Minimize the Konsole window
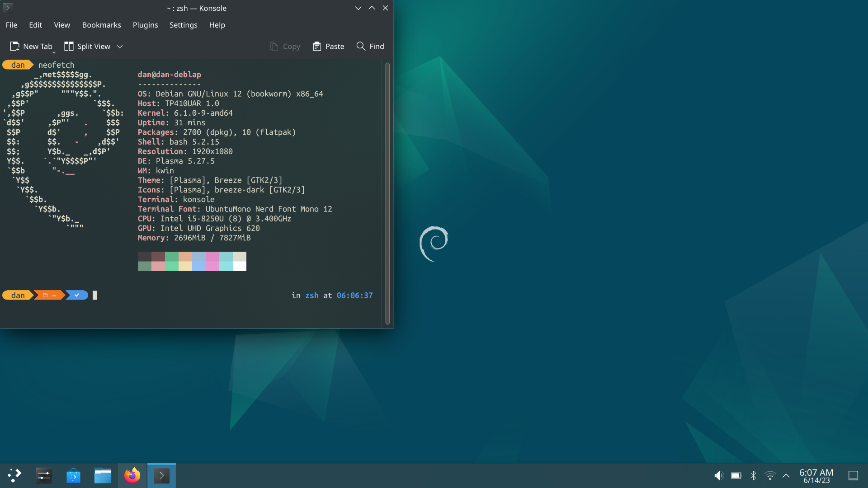The image size is (868, 488). coord(358,8)
